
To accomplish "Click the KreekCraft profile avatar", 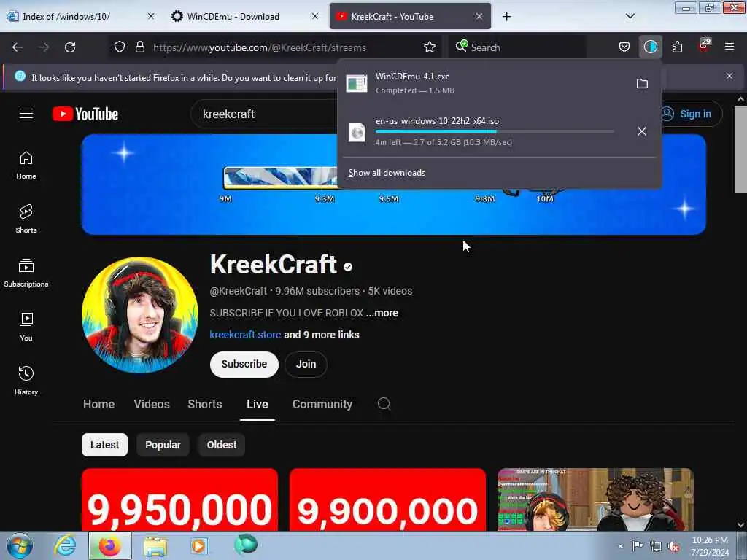I will coord(139,315).
